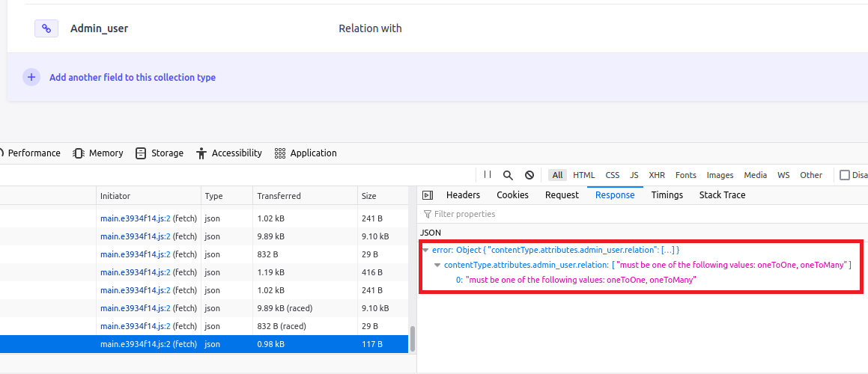Collapse the contentType.attributes.admin_user.relation node

coord(437,265)
